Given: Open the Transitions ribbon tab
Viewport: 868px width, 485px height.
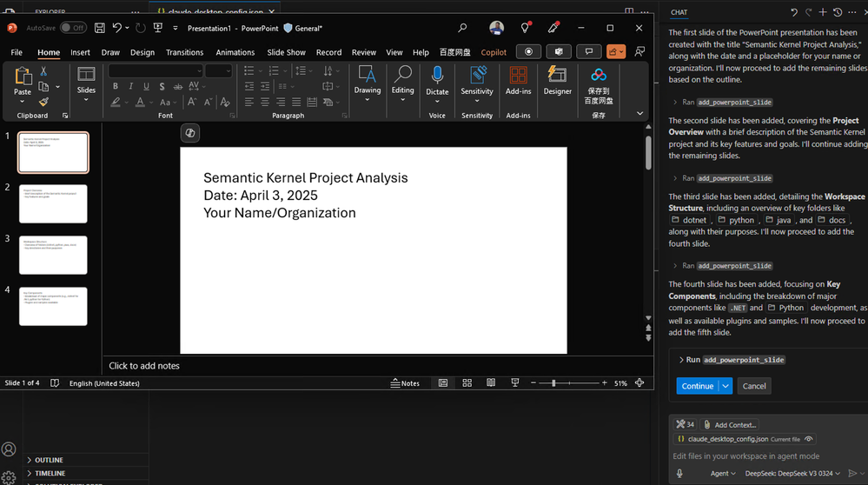Looking at the screenshot, I should (x=184, y=52).
